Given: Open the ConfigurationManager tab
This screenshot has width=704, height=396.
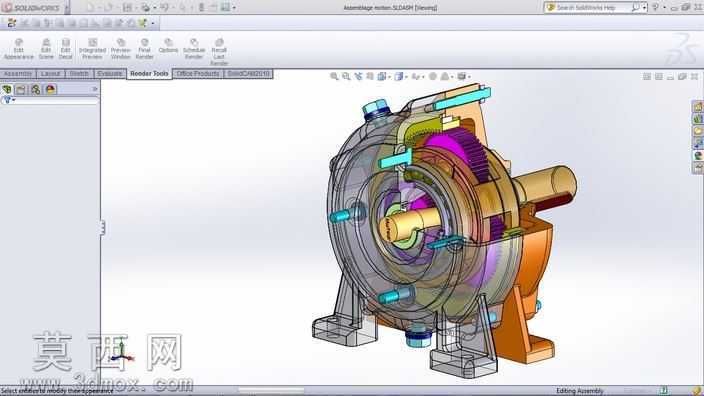Looking at the screenshot, I should [35, 89].
